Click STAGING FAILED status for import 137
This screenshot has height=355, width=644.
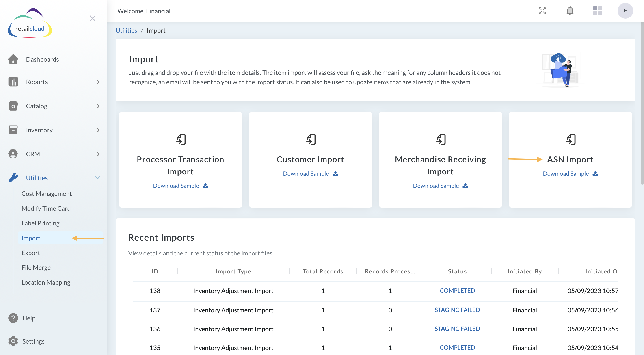457,310
